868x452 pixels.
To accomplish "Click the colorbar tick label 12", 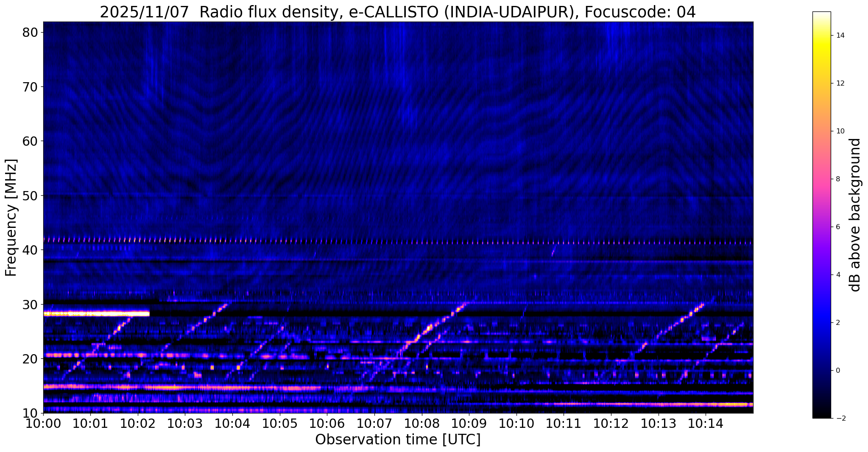I will [x=840, y=83].
